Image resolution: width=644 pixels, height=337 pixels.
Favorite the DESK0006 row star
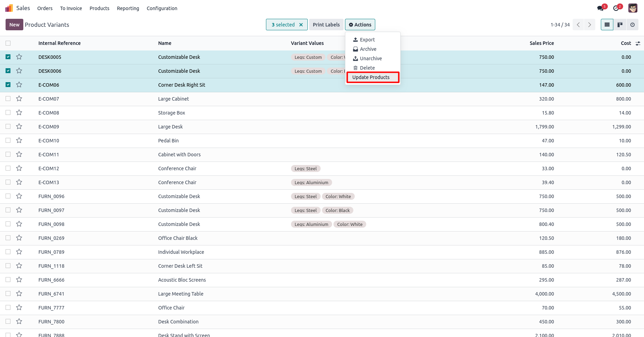[19, 71]
